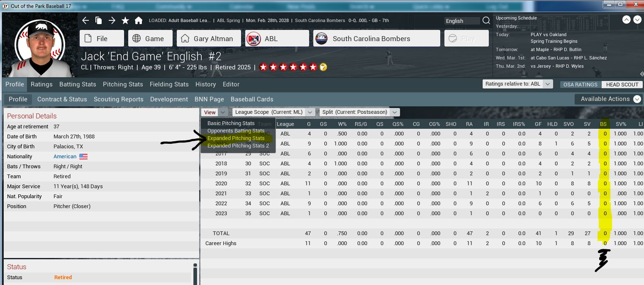Viewport: 644px width, 285px height.
Task: Bookmark this screen with the star icon
Action: tap(125, 20)
